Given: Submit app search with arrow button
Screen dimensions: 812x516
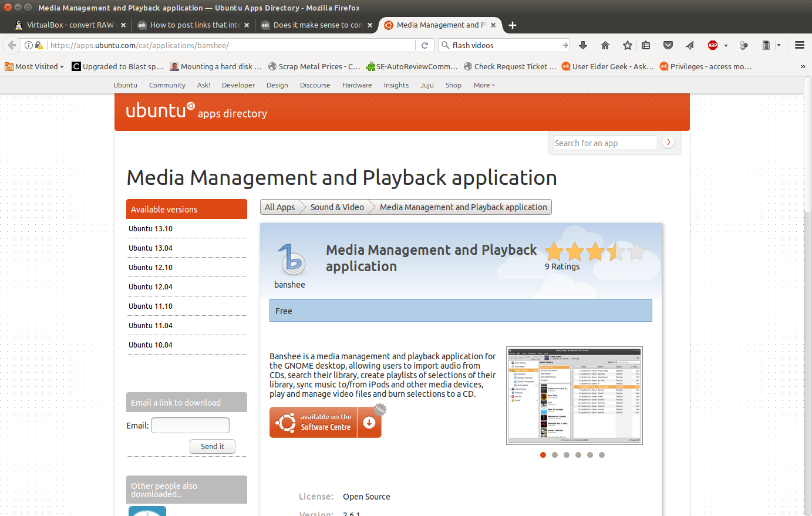Looking at the screenshot, I should [668, 142].
